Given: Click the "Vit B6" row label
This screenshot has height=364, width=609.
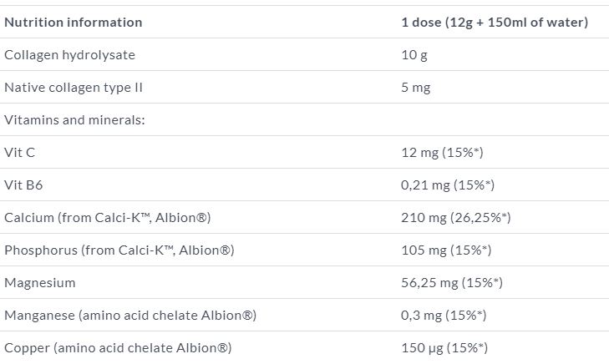Looking at the screenshot, I should pyautogui.click(x=23, y=185).
